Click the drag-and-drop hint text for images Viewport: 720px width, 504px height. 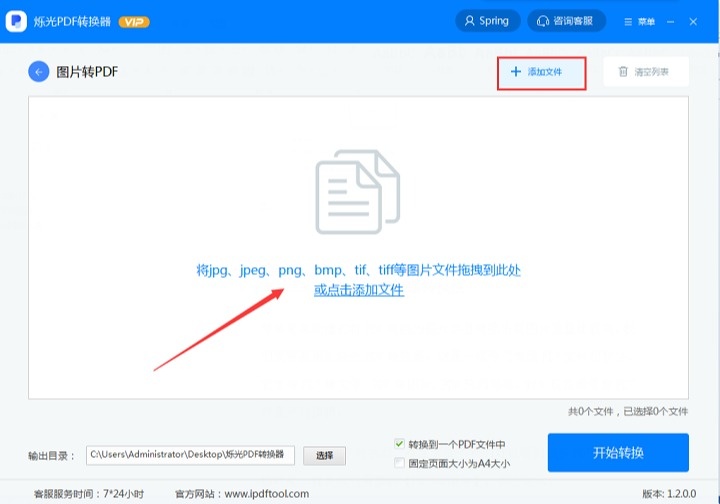pos(359,270)
